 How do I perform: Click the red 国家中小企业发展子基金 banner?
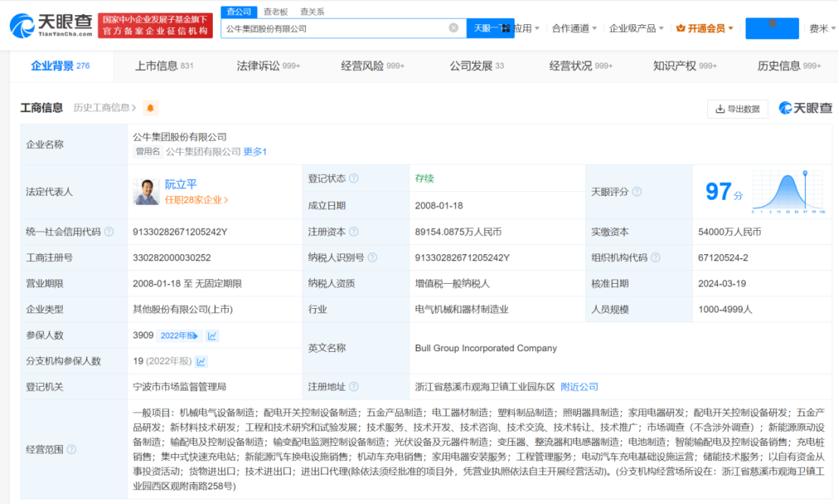[x=155, y=26]
